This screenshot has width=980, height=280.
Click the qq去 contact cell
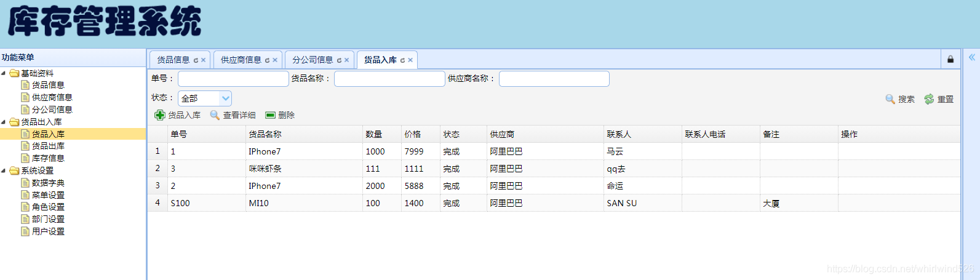[x=643, y=169]
